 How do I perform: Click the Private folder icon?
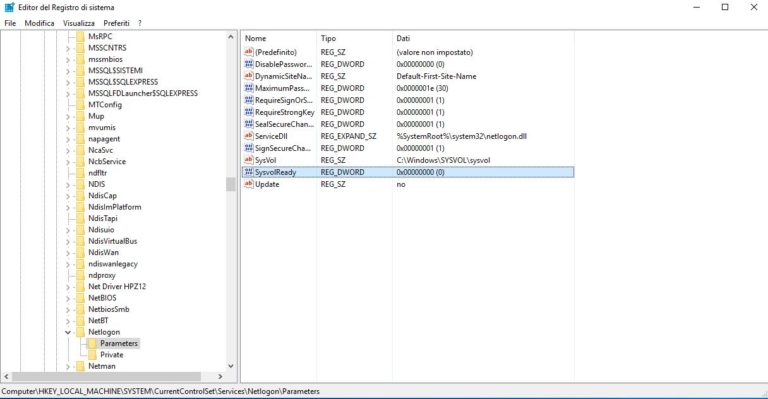92,354
